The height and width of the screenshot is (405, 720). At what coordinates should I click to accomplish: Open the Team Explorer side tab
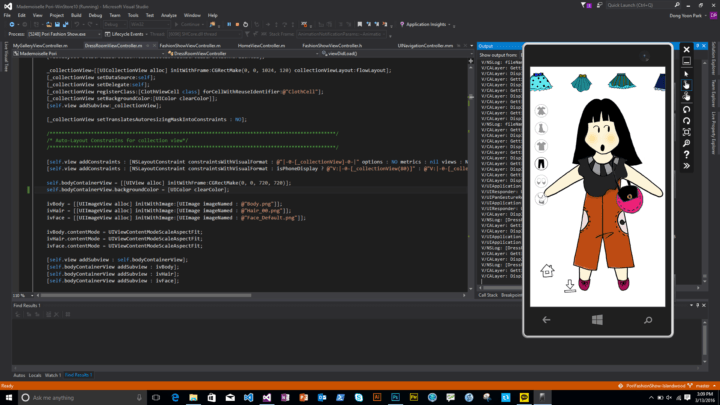(714, 93)
